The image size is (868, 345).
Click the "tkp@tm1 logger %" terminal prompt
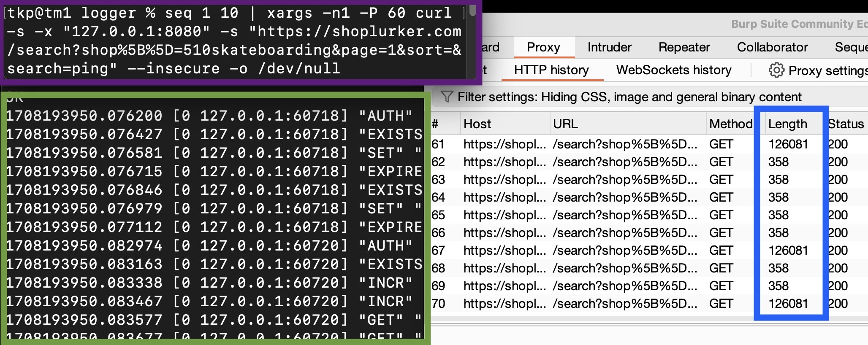[81, 13]
